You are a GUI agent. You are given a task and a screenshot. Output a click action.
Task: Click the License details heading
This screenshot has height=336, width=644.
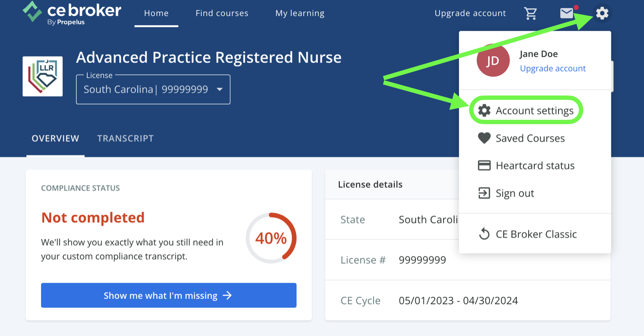pos(370,184)
